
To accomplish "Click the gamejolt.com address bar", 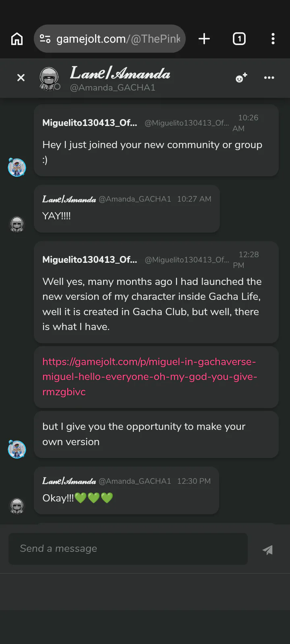I will (x=118, y=39).
